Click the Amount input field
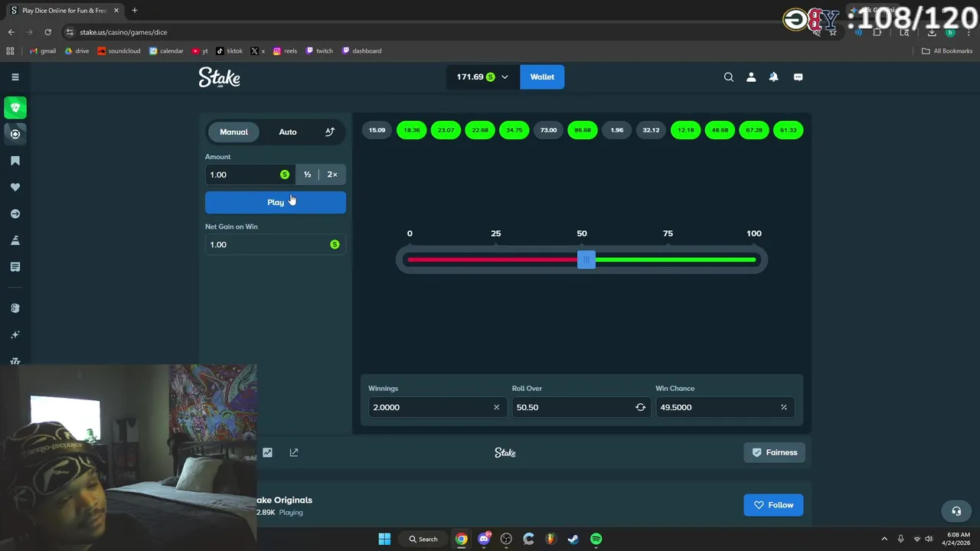 (x=250, y=174)
